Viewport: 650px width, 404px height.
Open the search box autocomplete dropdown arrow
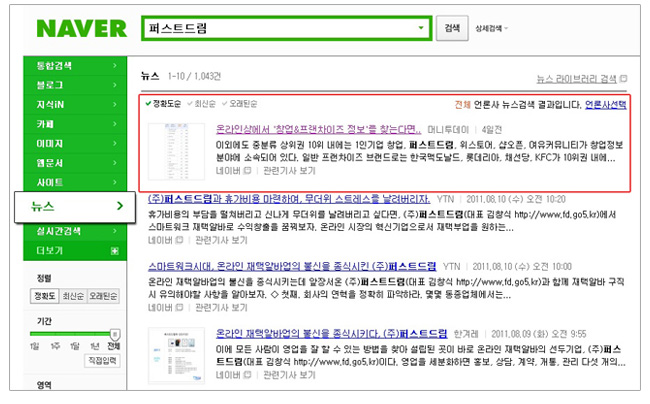pos(421,28)
